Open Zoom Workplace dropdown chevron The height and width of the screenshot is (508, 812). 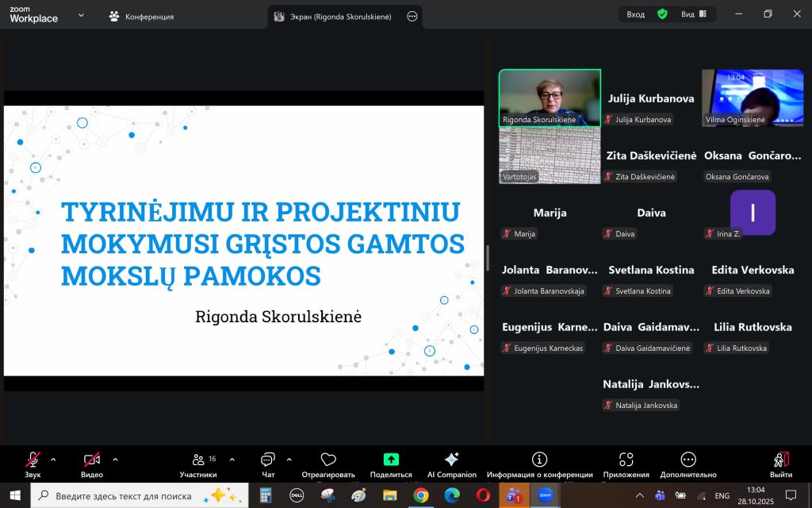tap(81, 15)
